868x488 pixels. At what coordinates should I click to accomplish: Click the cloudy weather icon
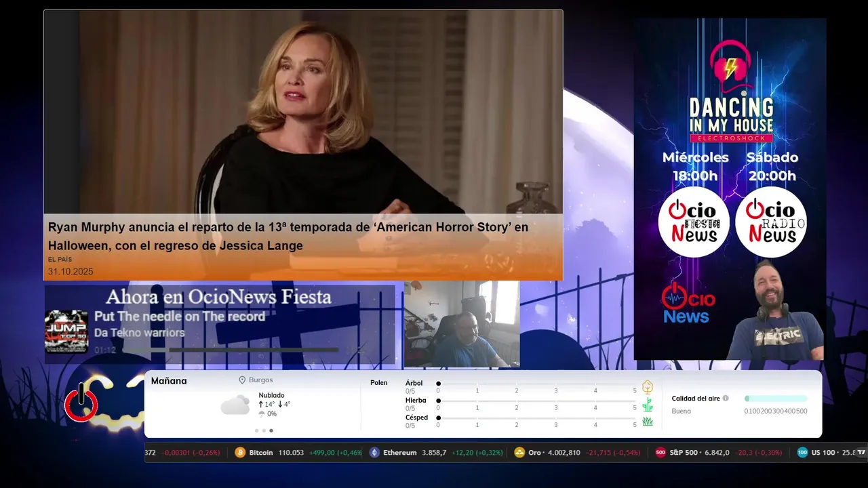pos(235,405)
